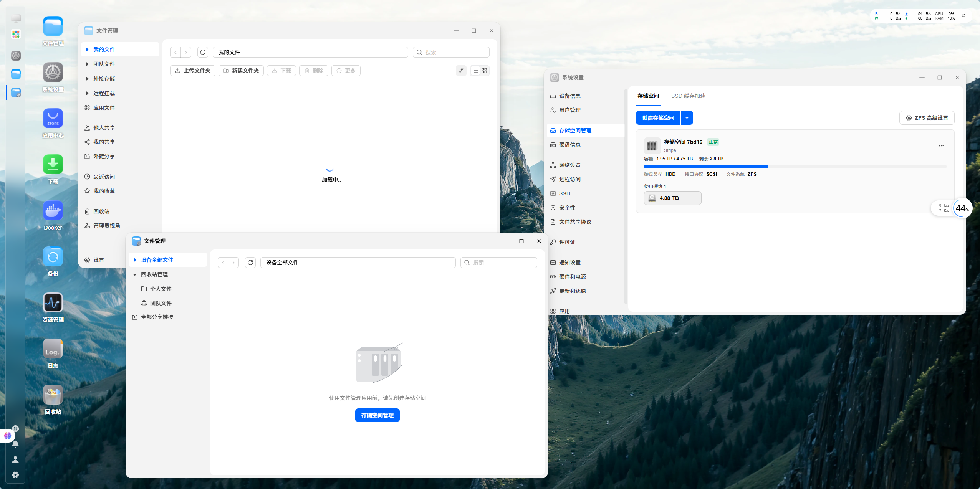Image resolution: width=980 pixels, height=489 pixels.
Task: Click the 搜索 field in 我的文件 window
Action: point(451,52)
